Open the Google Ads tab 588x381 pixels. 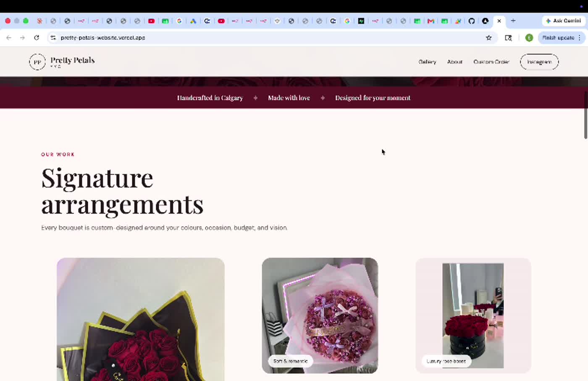(193, 21)
